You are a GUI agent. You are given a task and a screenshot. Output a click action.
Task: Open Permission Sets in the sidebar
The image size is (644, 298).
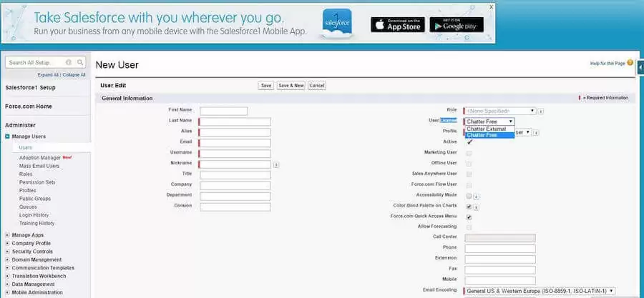37,182
